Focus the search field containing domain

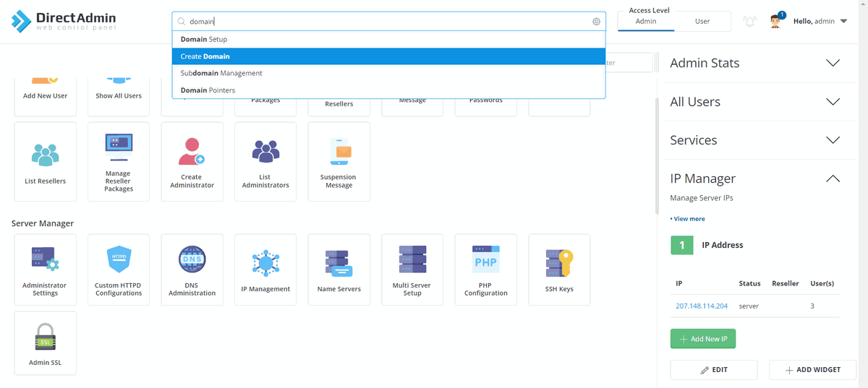pos(388,22)
